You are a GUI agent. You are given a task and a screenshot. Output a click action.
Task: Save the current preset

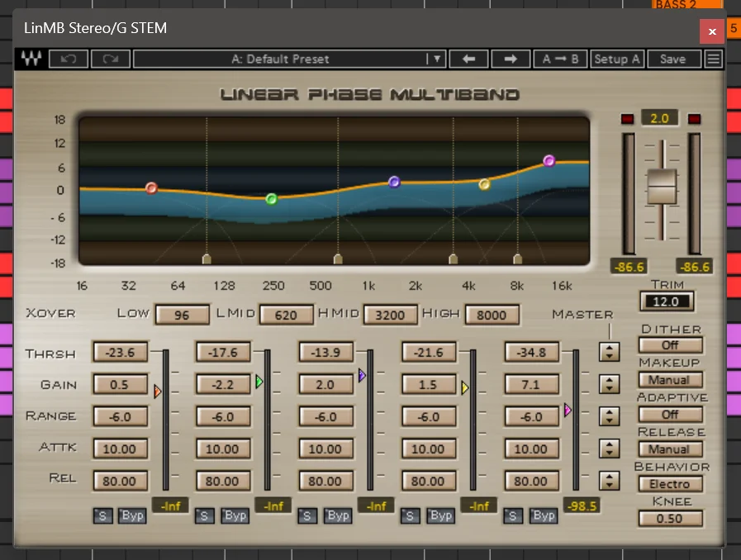pos(673,59)
